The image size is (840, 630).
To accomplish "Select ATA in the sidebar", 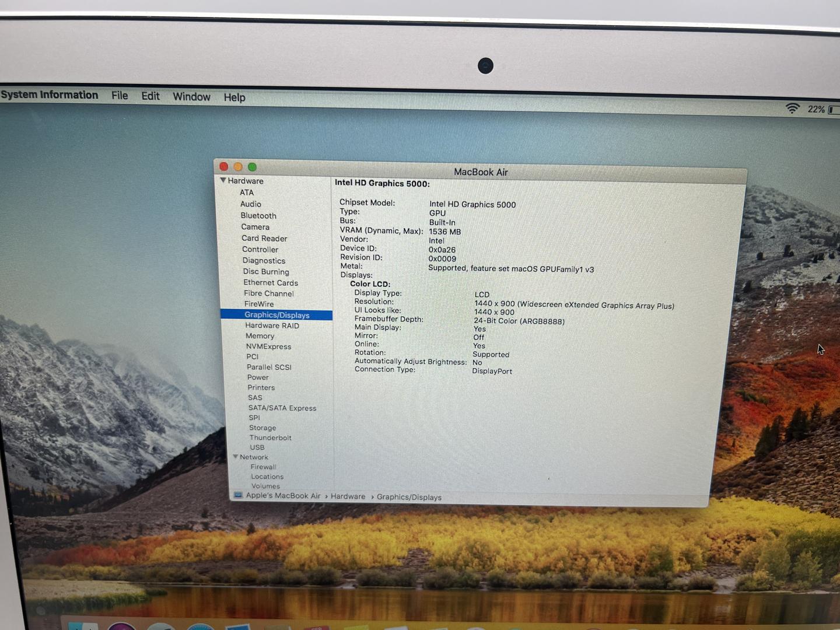I will (x=247, y=192).
